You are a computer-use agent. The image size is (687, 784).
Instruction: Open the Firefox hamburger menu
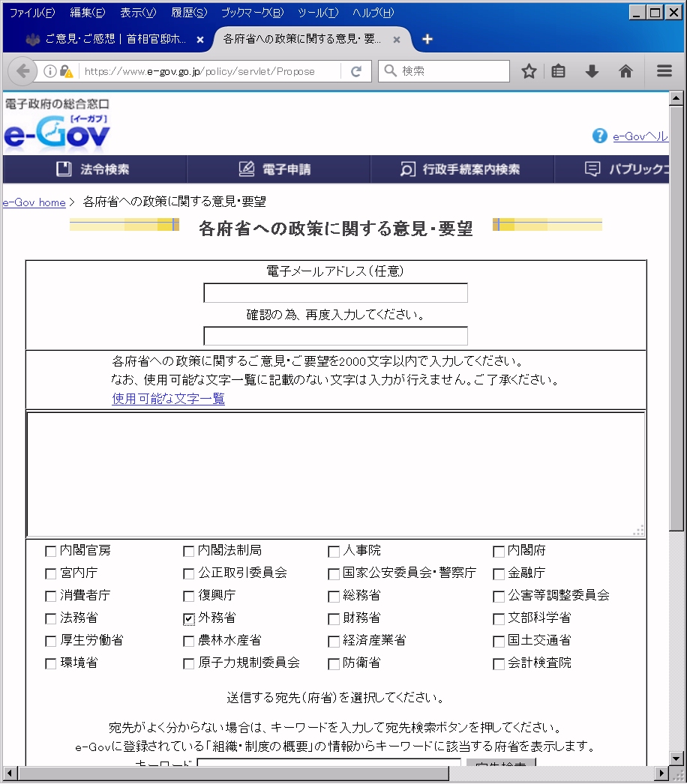tap(663, 70)
